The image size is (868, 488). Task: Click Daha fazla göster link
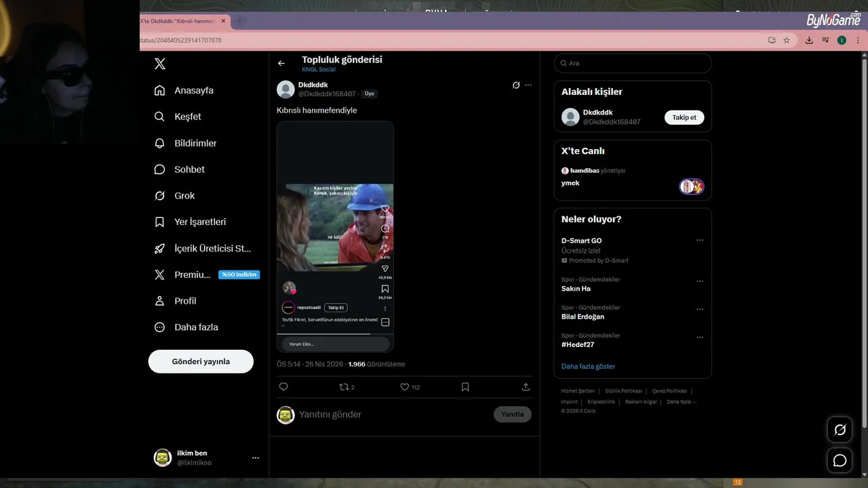[x=588, y=366]
